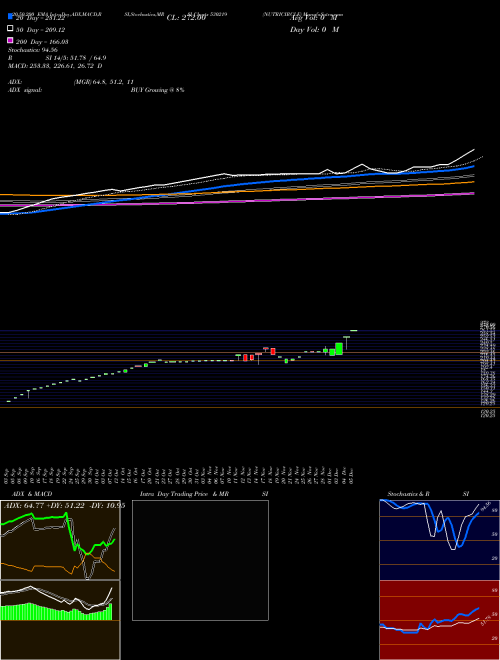Click the blue 20 Day EMA legend swatch
Screen dimensions: 500x660
pyautogui.click(x=10, y=16)
